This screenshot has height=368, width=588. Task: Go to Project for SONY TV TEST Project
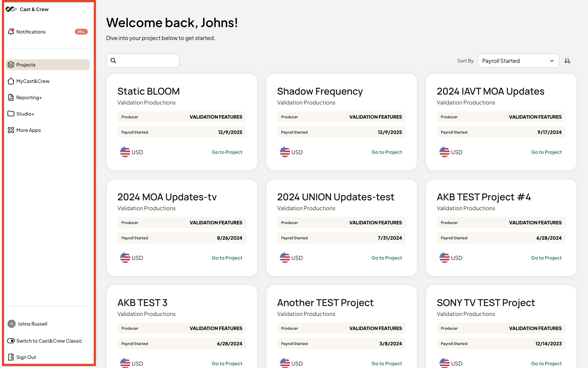[x=546, y=363]
